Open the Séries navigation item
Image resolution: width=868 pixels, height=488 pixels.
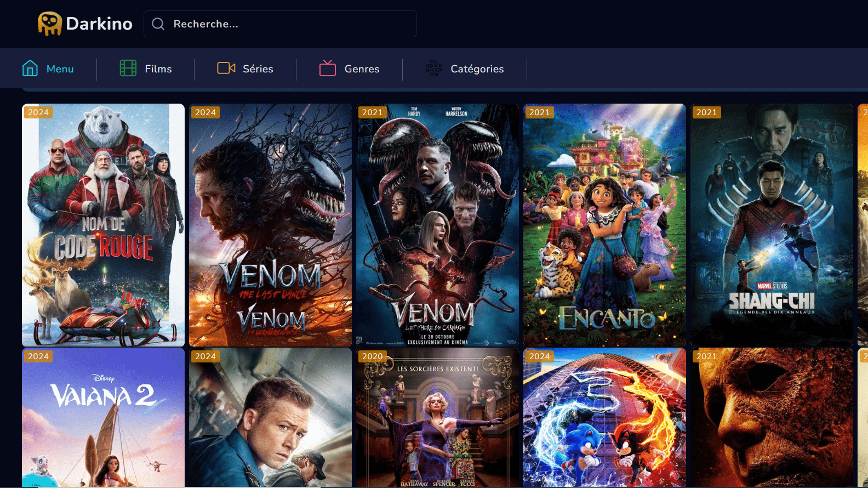point(245,69)
